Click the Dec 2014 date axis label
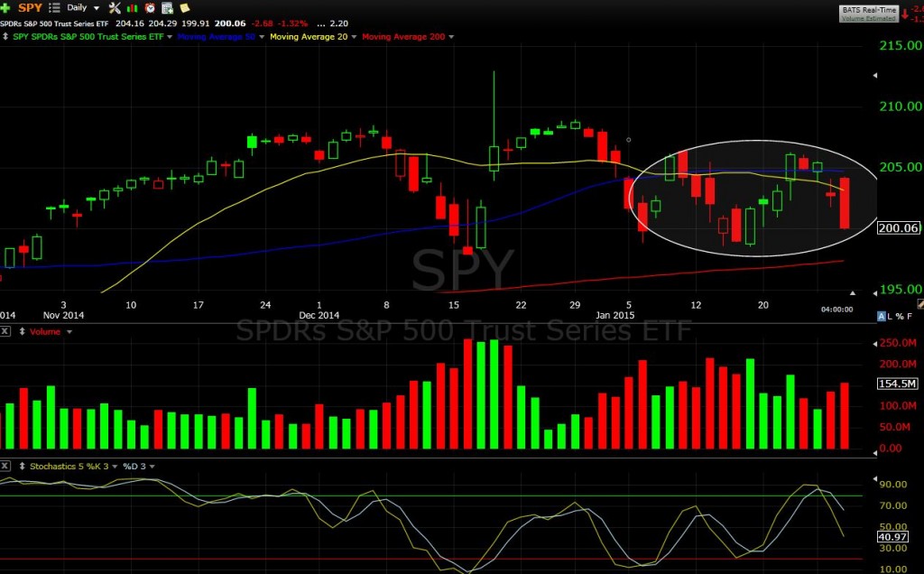This screenshot has width=924, height=574. [x=319, y=315]
